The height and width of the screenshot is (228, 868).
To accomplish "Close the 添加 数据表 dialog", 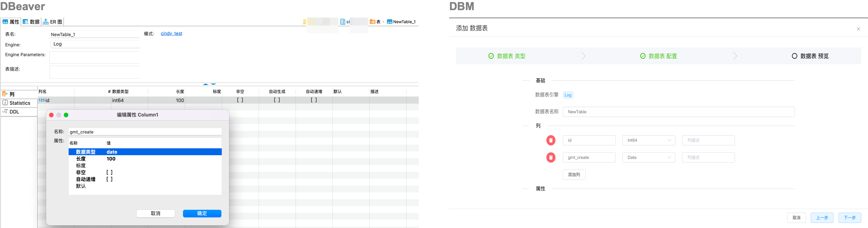I will [858, 29].
